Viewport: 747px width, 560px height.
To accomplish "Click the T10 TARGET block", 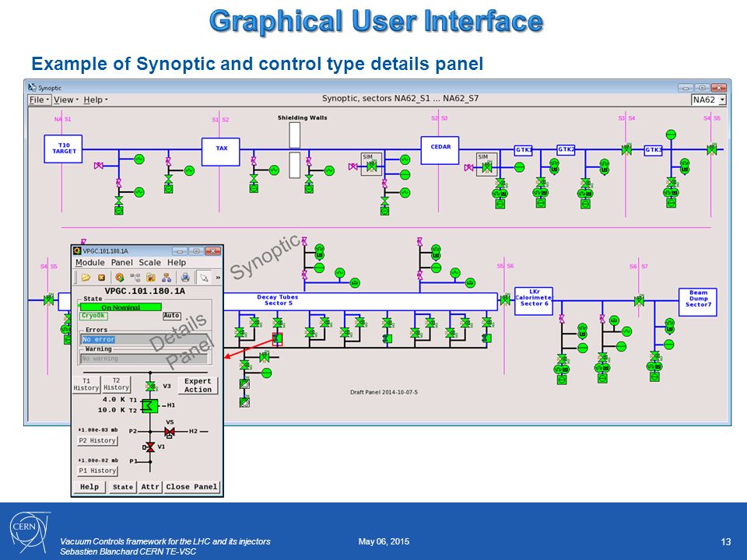I will (x=63, y=149).
